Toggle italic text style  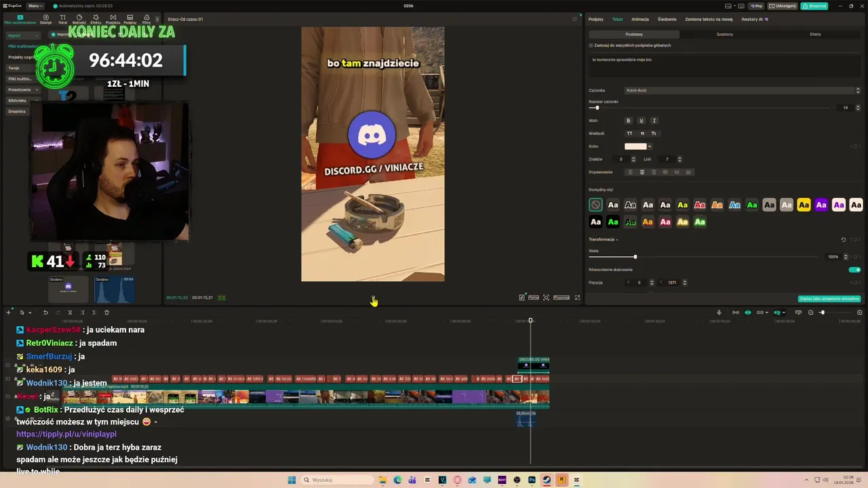(654, 121)
